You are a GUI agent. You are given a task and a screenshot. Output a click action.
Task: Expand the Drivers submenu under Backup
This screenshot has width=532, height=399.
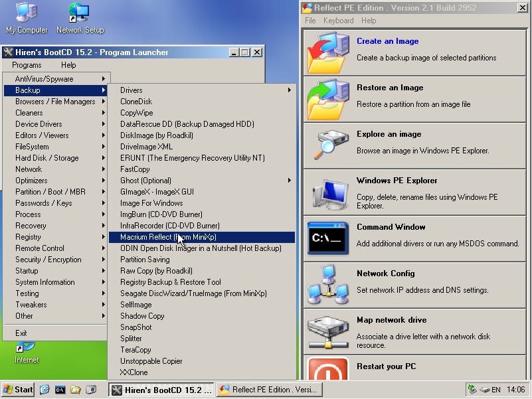(x=202, y=90)
